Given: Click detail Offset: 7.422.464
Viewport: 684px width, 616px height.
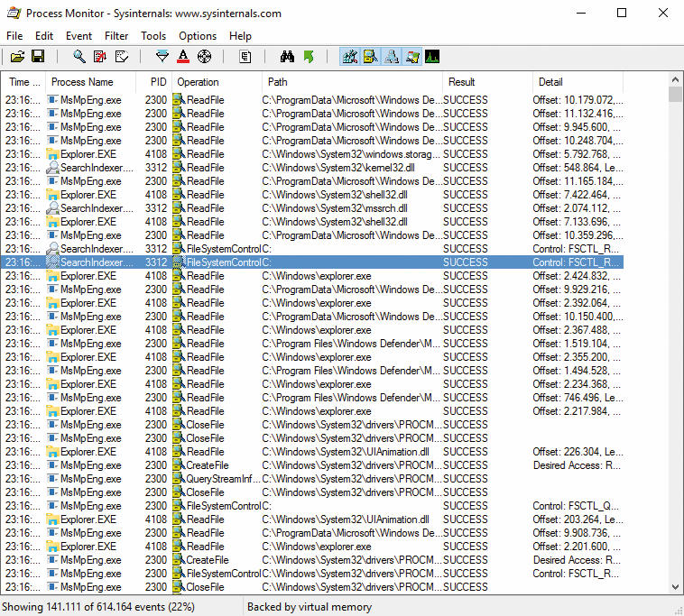Looking at the screenshot, I should point(577,195).
